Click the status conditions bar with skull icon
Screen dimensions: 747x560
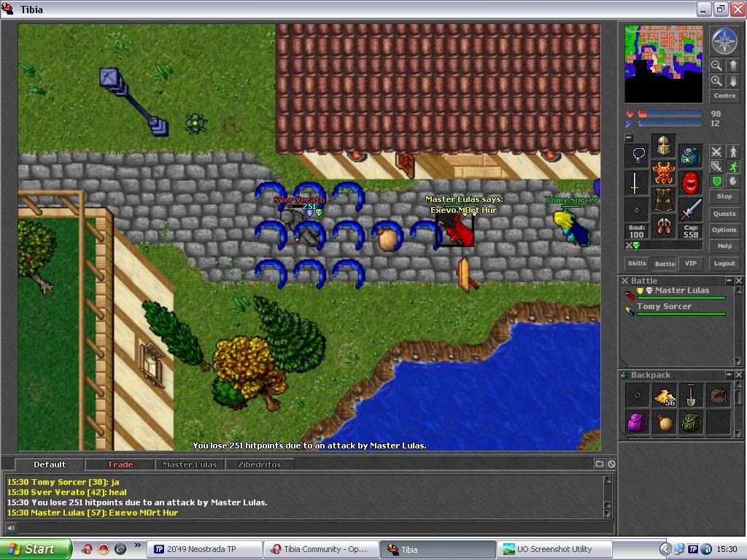663,246
